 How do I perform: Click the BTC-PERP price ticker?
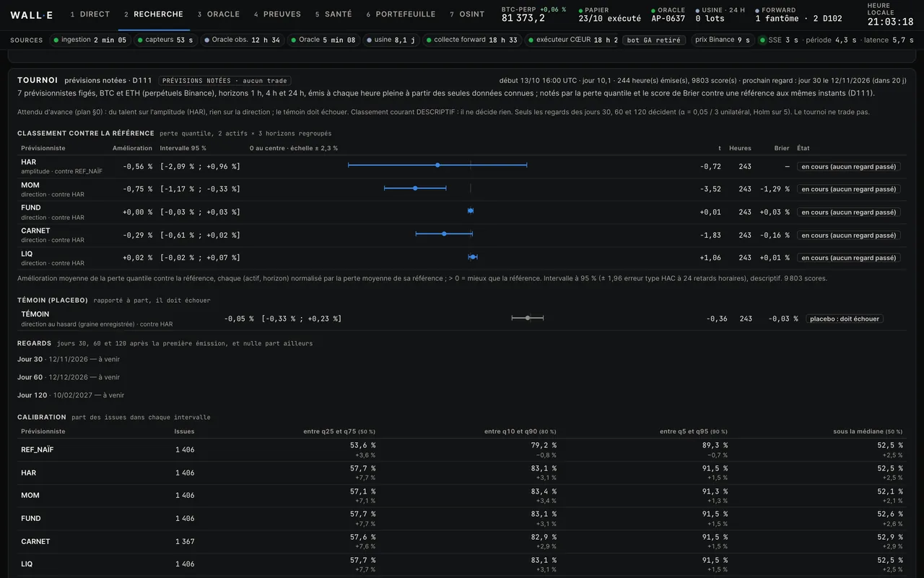pos(534,14)
